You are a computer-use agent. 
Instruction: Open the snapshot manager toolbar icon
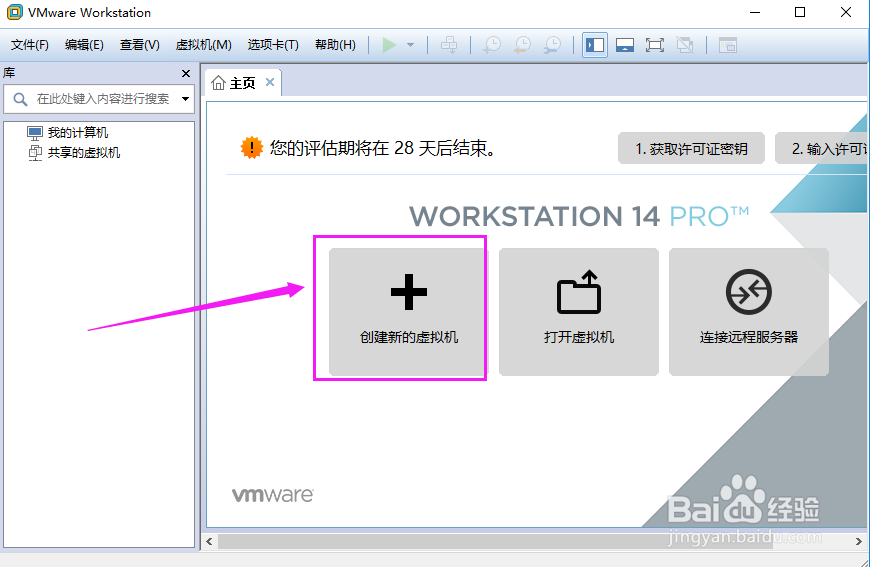coord(553,45)
